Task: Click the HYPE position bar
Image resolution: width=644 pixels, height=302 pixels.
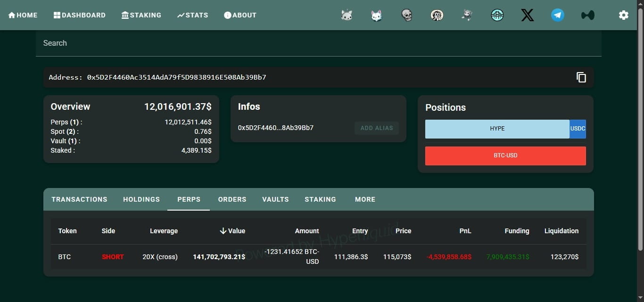Action: tap(497, 129)
